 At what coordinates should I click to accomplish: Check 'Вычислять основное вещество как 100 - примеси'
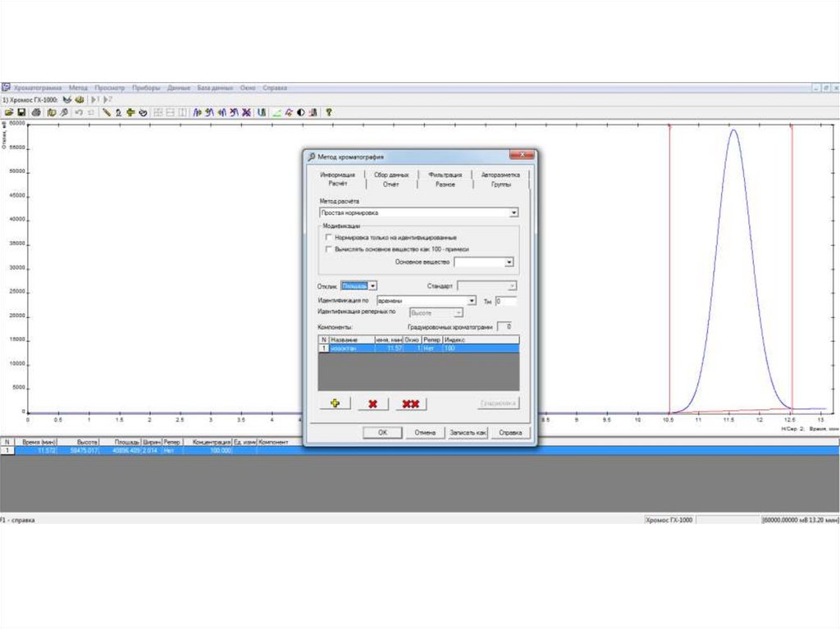coord(329,248)
